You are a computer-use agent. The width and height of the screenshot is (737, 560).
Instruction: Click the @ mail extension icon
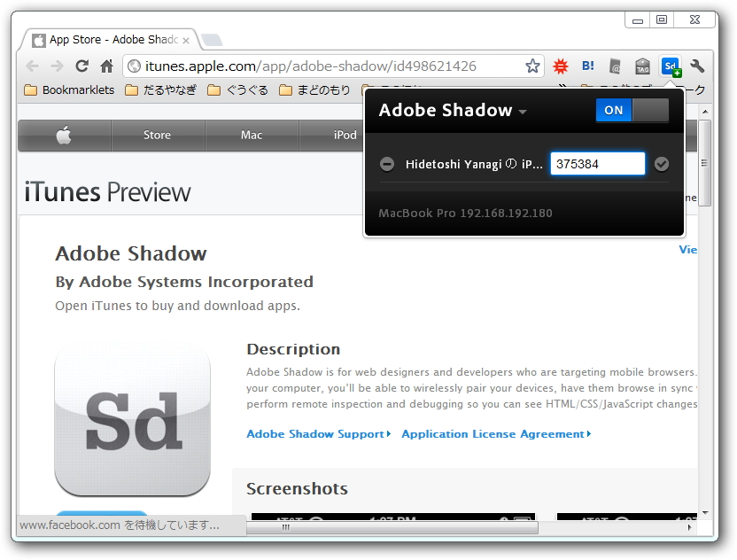(615, 66)
